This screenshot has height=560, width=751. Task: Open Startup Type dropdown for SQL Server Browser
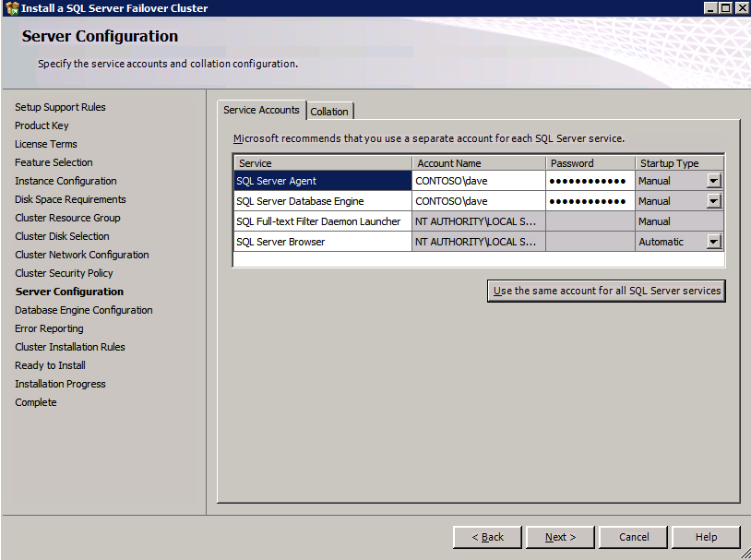pyautogui.click(x=714, y=242)
